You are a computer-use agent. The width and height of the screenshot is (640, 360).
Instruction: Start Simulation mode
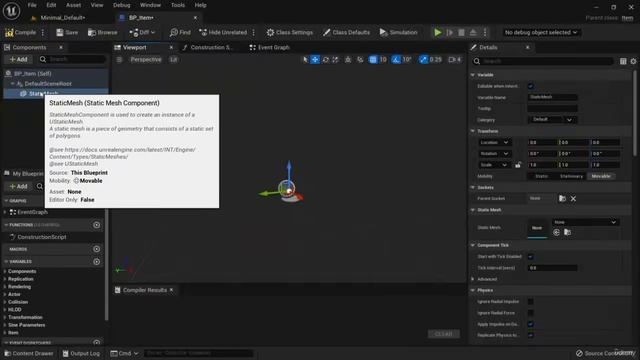click(398, 32)
